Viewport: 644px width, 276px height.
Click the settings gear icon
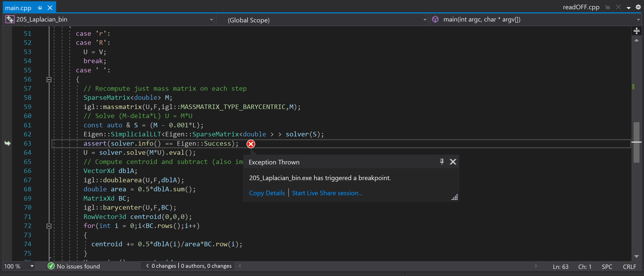click(638, 7)
